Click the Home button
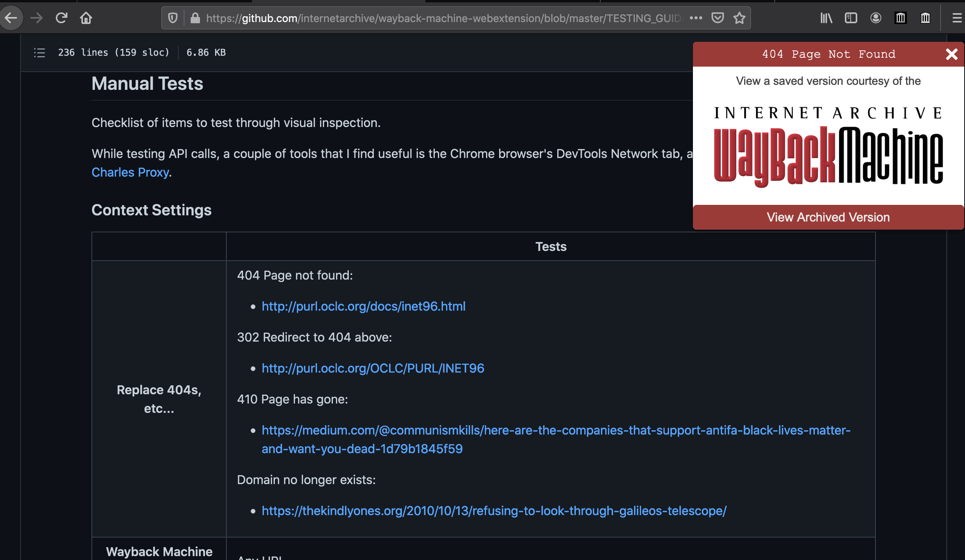The height and width of the screenshot is (560, 965). pos(86,18)
